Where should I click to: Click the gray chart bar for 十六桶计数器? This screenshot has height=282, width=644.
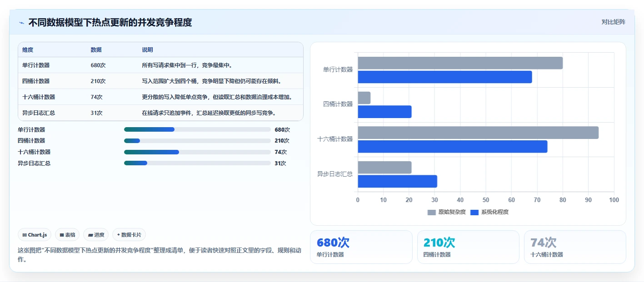coord(478,133)
